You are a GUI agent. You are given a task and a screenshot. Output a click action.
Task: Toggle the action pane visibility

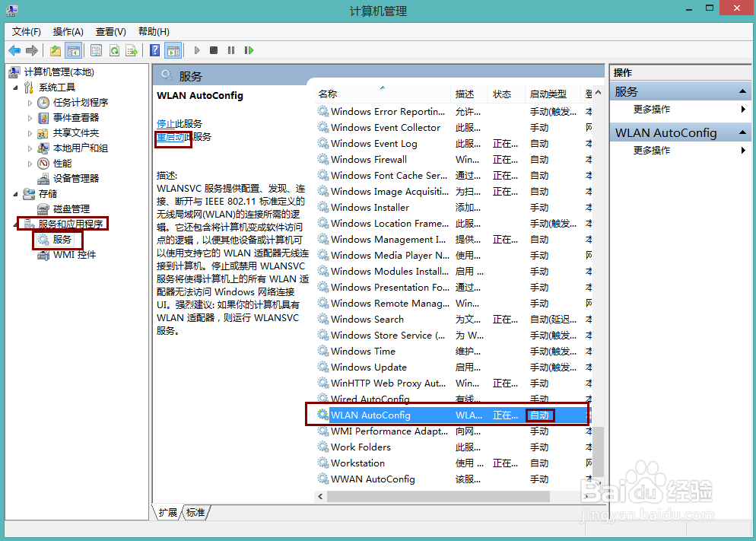[x=171, y=50]
